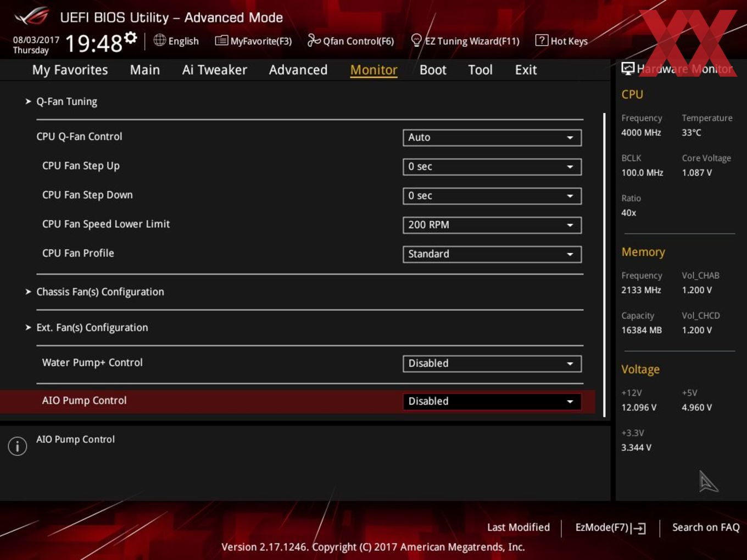This screenshot has height=560, width=747.
Task: Go to the Boot tab
Action: [x=433, y=70]
